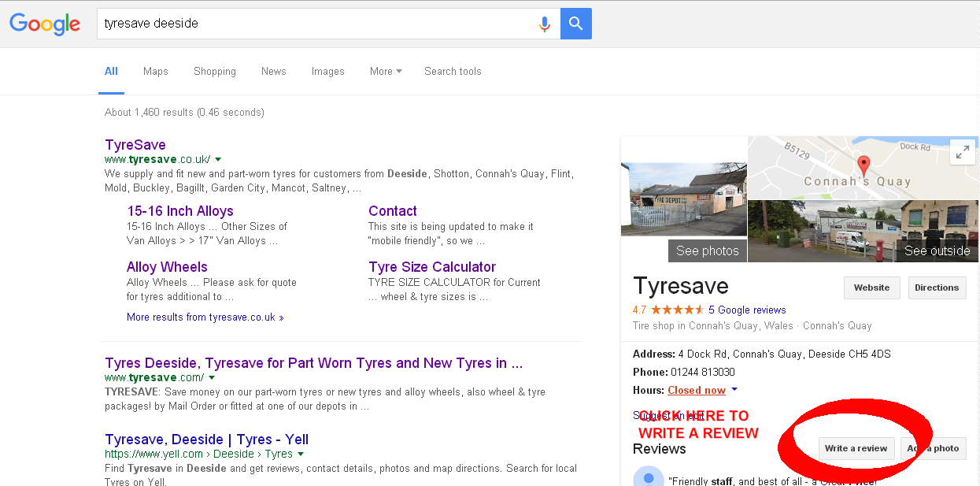Screen dimensions: 980x486
Task: Open dropdown arrow beside www.tyresave.com/ URL
Action: pos(212,377)
